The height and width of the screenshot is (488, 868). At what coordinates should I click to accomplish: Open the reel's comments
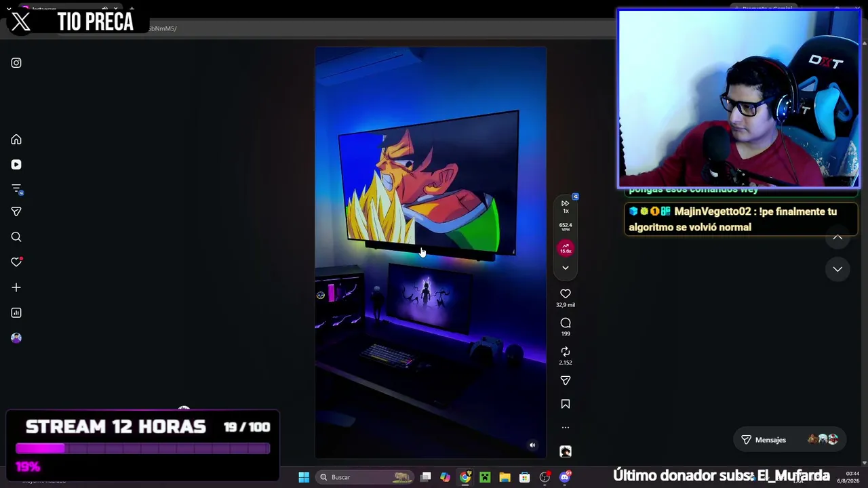566,323
